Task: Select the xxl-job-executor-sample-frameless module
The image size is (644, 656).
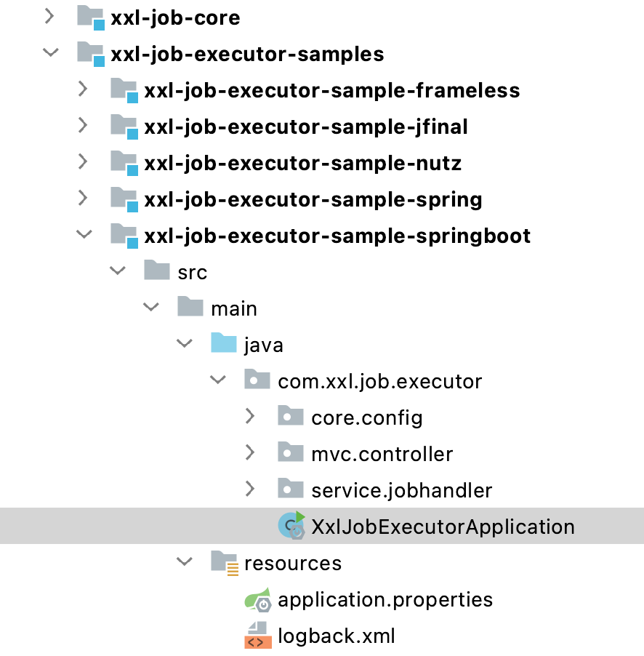Action: pyautogui.click(x=331, y=90)
